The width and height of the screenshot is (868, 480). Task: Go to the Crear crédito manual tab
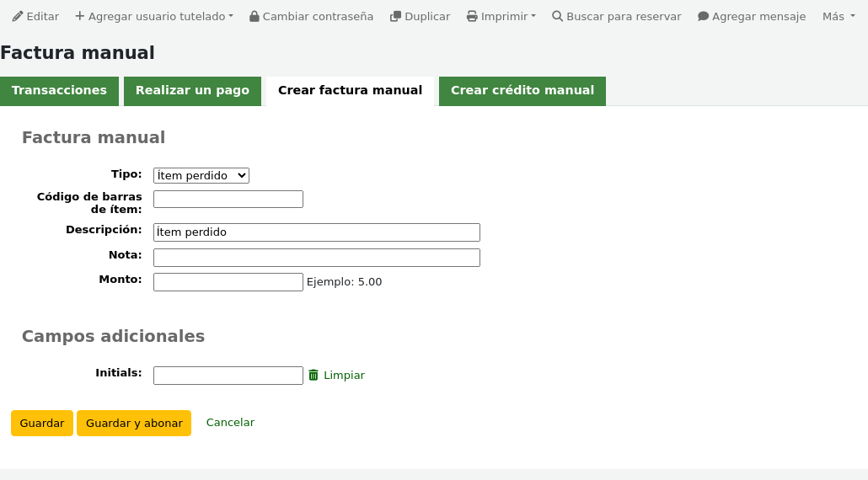click(522, 91)
